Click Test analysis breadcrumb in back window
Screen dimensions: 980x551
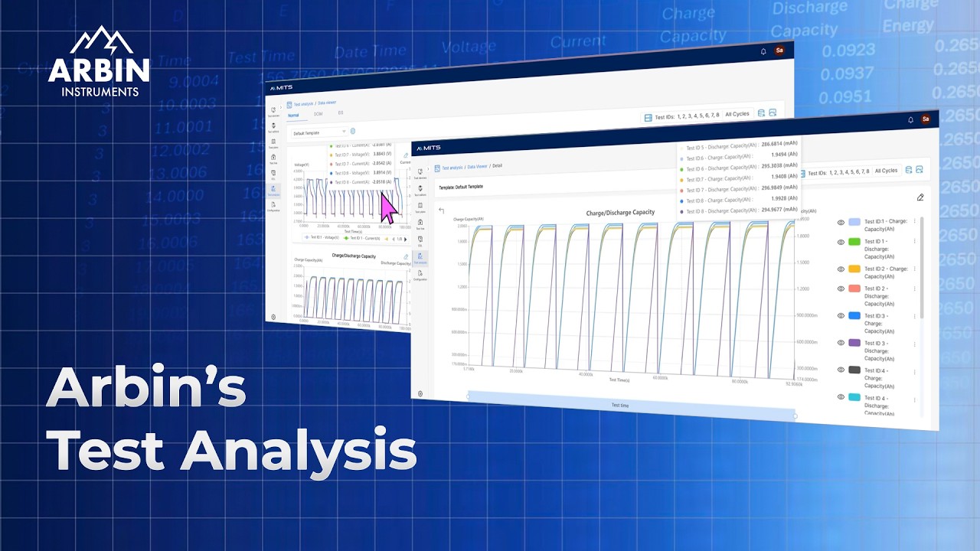[303, 104]
